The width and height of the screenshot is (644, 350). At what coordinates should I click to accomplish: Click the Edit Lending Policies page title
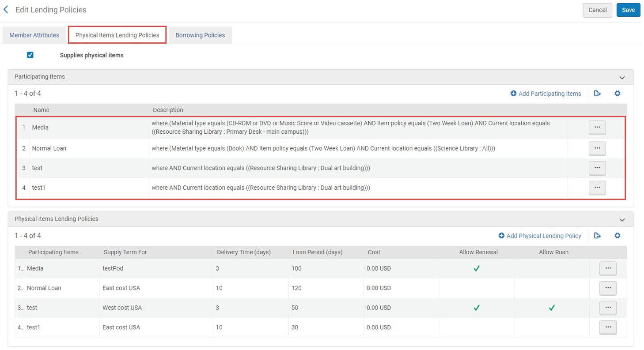(x=51, y=10)
